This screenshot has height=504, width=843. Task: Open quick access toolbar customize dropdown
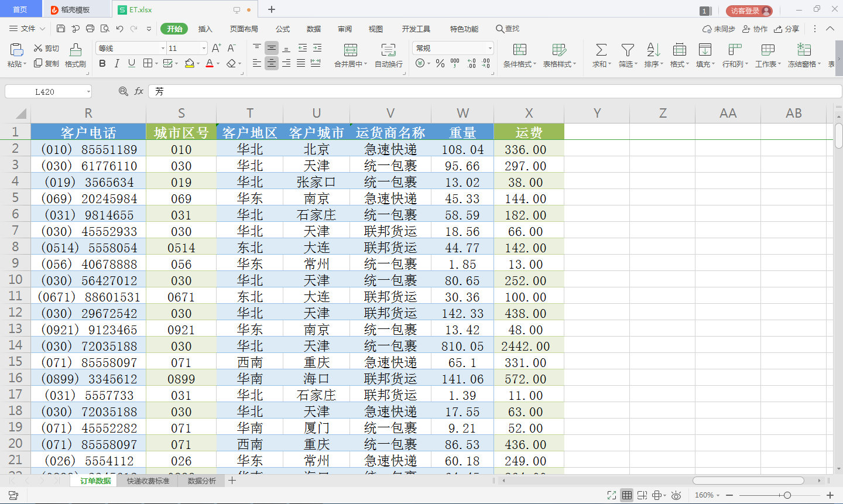coord(149,29)
